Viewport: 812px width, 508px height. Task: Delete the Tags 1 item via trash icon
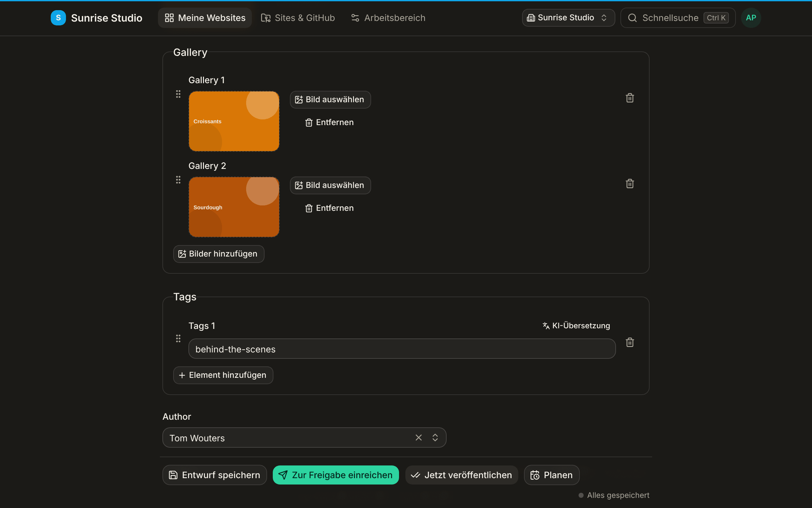(x=630, y=342)
